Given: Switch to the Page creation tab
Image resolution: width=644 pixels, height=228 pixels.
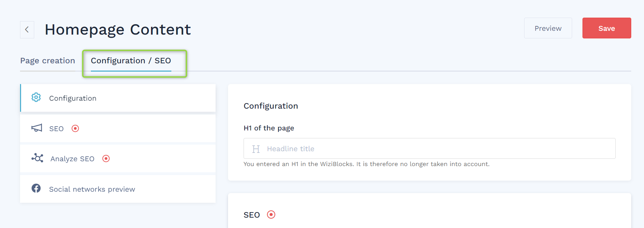Looking at the screenshot, I should [x=48, y=61].
